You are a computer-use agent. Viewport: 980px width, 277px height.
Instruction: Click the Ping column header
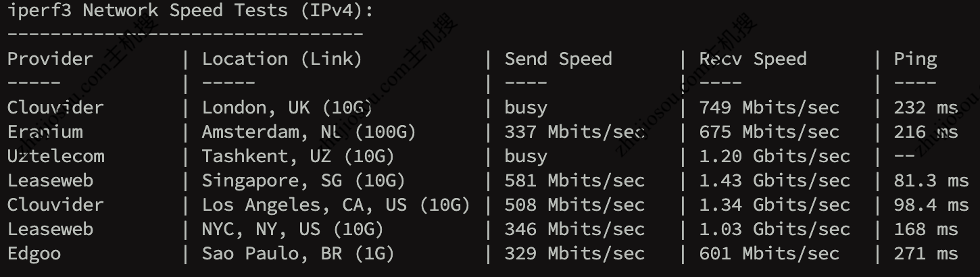915,59
